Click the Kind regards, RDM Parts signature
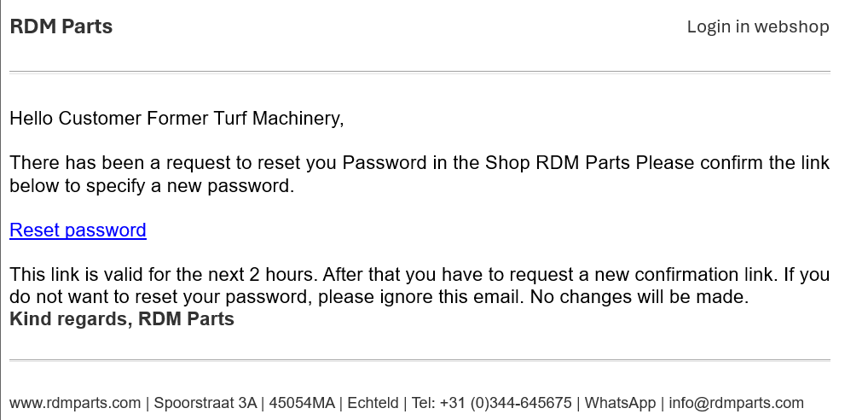Screen dimensions: 868x420 tap(122, 320)
